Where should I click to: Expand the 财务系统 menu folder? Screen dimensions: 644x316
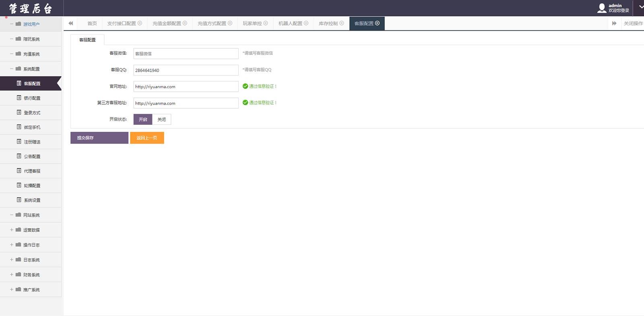point(31,275)
